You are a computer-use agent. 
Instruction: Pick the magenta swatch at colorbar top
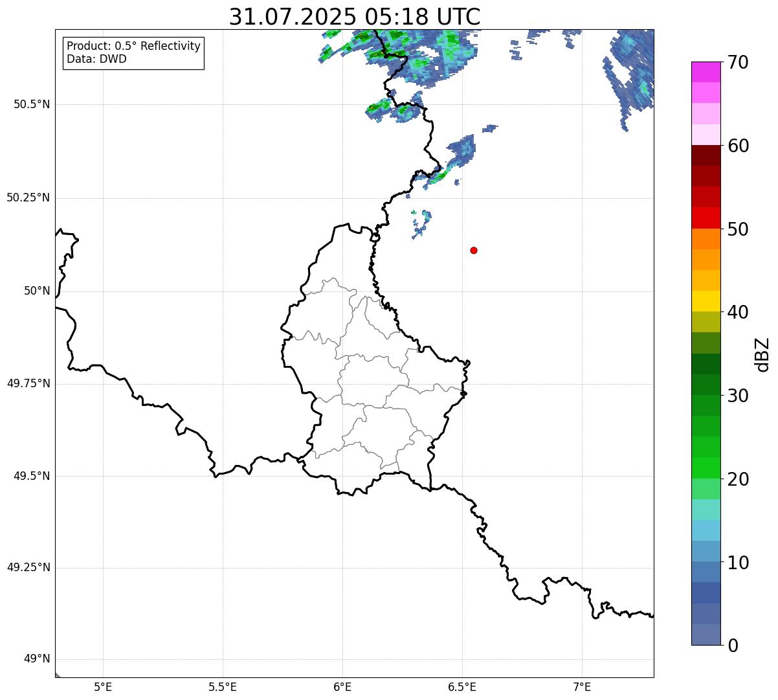(x=706, y=73)
